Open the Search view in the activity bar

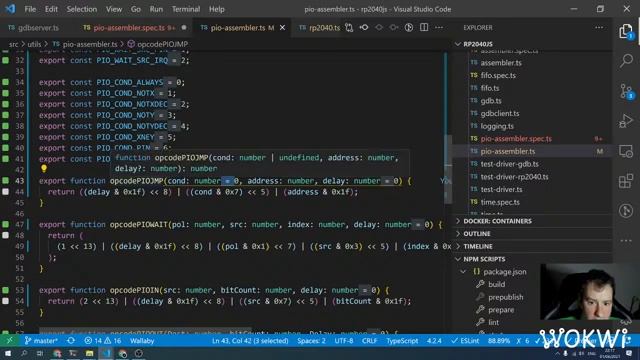626,61
